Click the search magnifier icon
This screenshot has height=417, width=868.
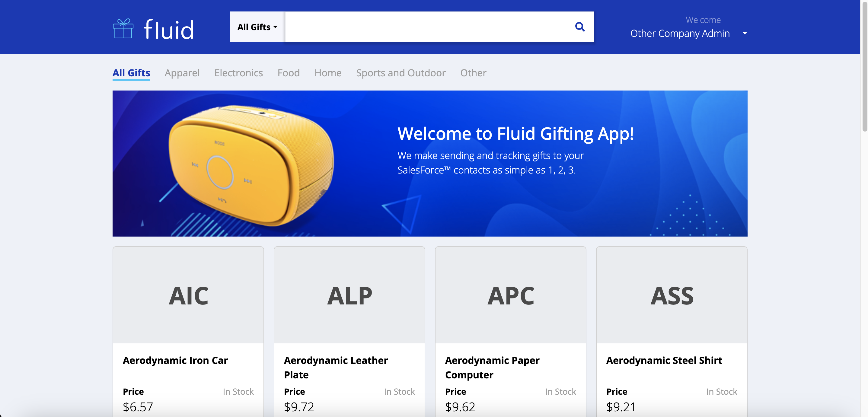[580, 27]
